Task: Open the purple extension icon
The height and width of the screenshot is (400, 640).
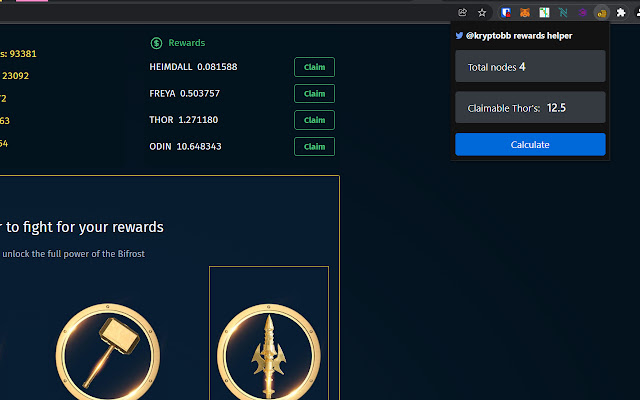Action: [x=582, y=13]
